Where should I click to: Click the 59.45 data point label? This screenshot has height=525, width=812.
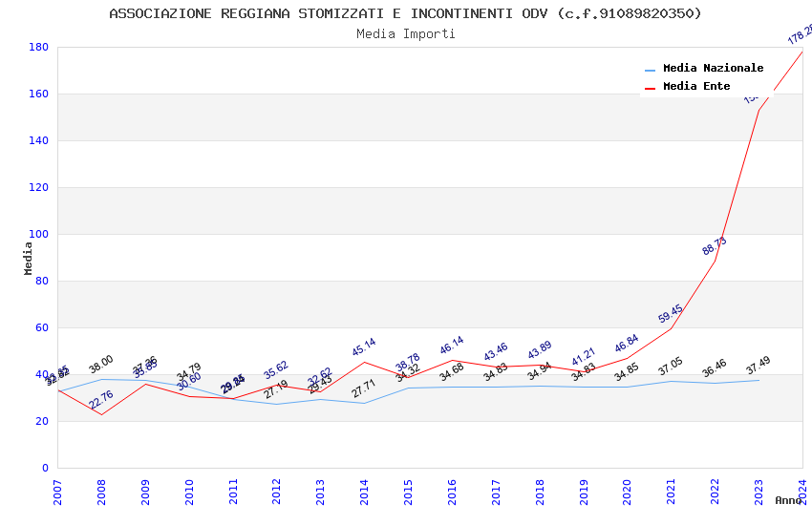(671, 314)
